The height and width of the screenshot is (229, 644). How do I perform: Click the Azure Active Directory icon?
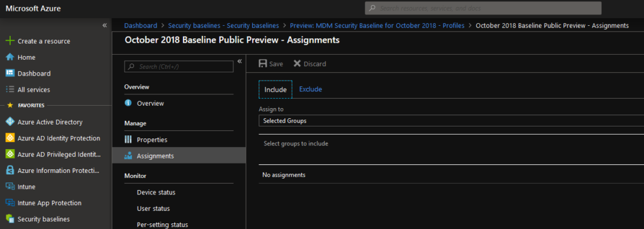click(10, 121)
